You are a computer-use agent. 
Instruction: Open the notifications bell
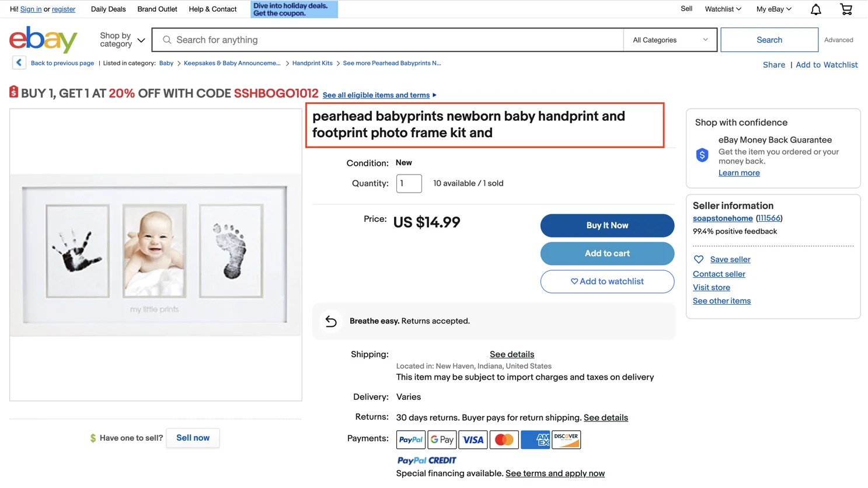click(x=815, y=9)
